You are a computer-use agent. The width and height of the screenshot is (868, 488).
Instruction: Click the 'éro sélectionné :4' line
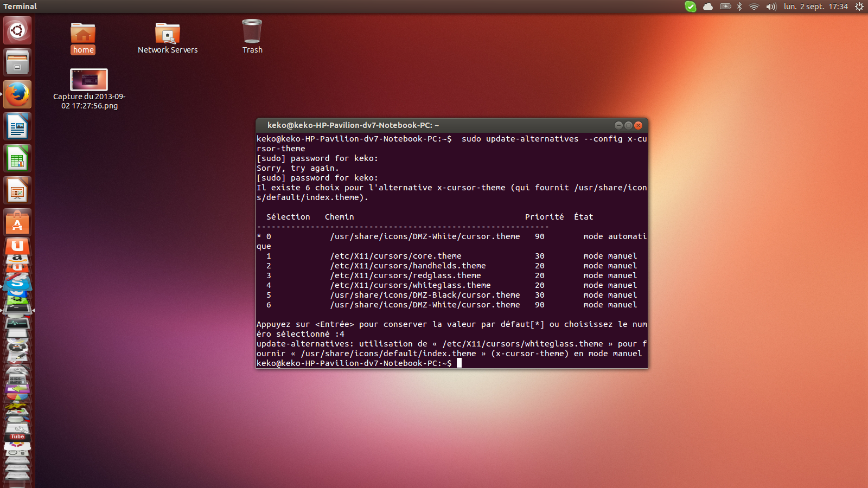click(301, 334)
